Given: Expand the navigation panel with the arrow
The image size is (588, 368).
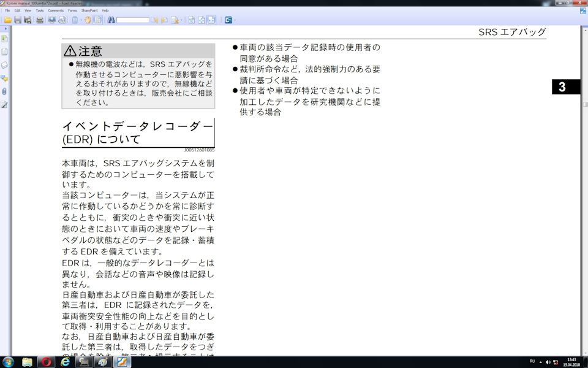Looking at the screenshot, I should point(6,29).
